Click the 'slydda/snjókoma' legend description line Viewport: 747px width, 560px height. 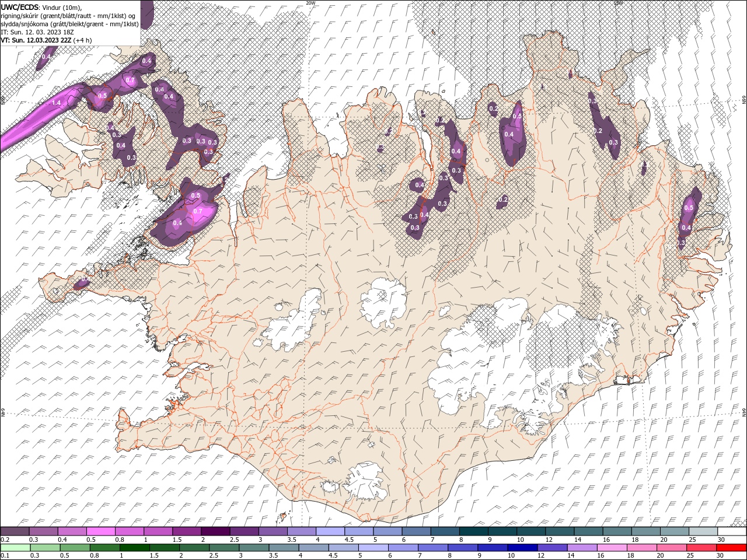pos(69,24)
